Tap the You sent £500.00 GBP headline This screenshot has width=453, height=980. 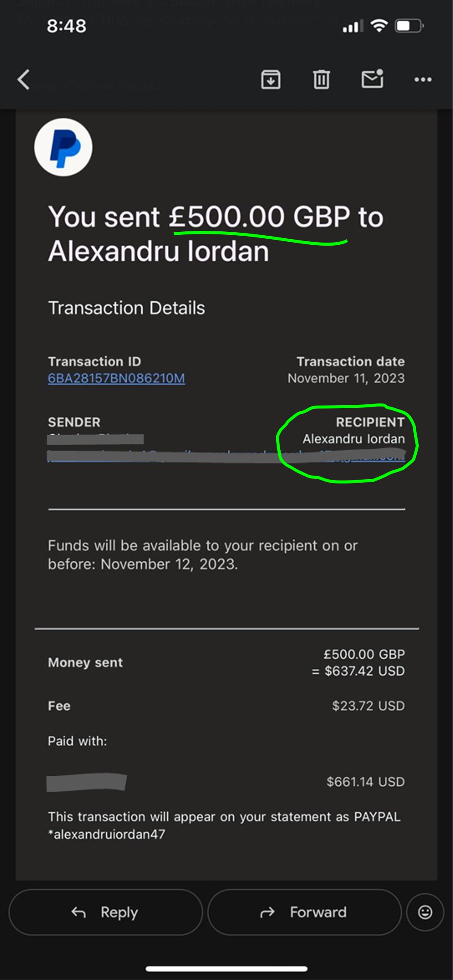click(x=216, y=234)
